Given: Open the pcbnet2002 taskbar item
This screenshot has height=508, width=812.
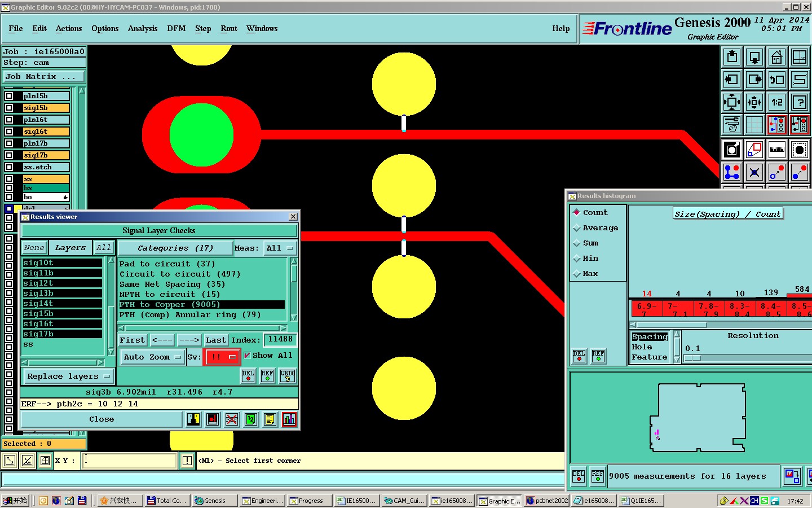Looking at the screenshot, I should [x=547, y=501].
